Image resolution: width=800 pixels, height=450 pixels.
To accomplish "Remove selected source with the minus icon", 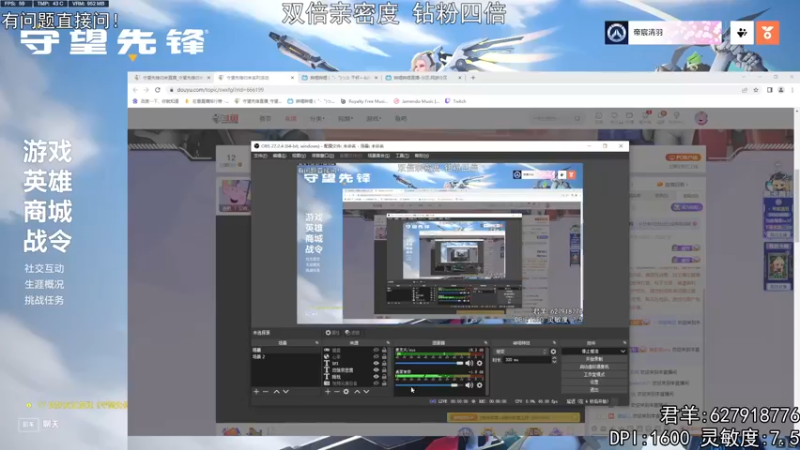I will tap(337, 392).
